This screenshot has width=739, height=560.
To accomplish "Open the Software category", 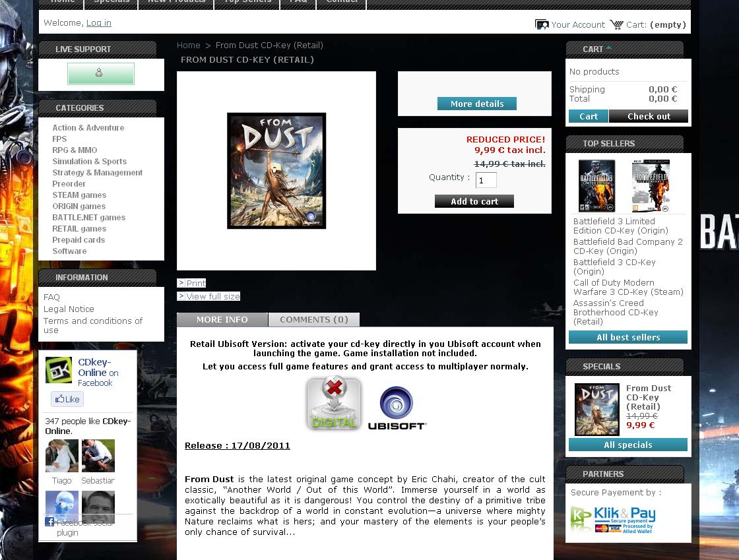I will click(69, 251).
